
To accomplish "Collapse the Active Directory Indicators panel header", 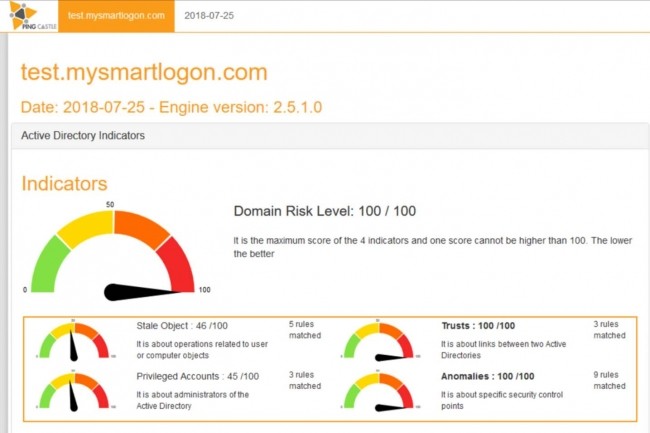I will click(x=330, y=135).
